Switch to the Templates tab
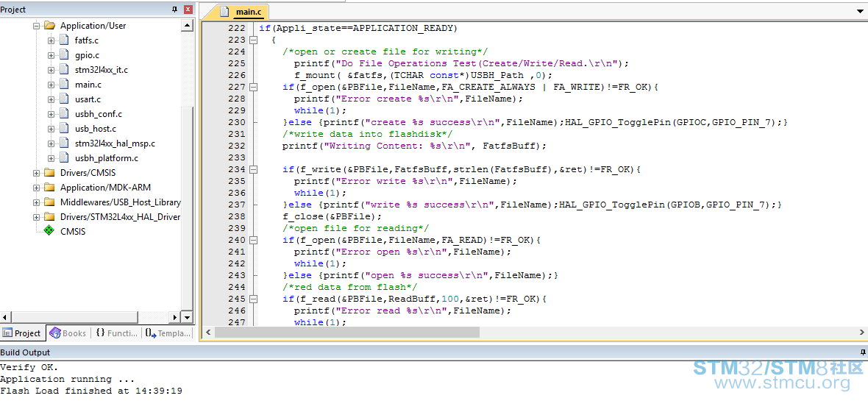The height and width of the screenshot is (401, 868). point(168,333)
